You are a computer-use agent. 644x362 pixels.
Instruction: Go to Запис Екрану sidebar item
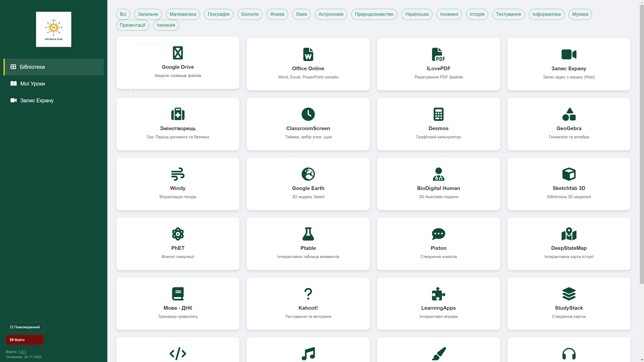tap(37, 100)
